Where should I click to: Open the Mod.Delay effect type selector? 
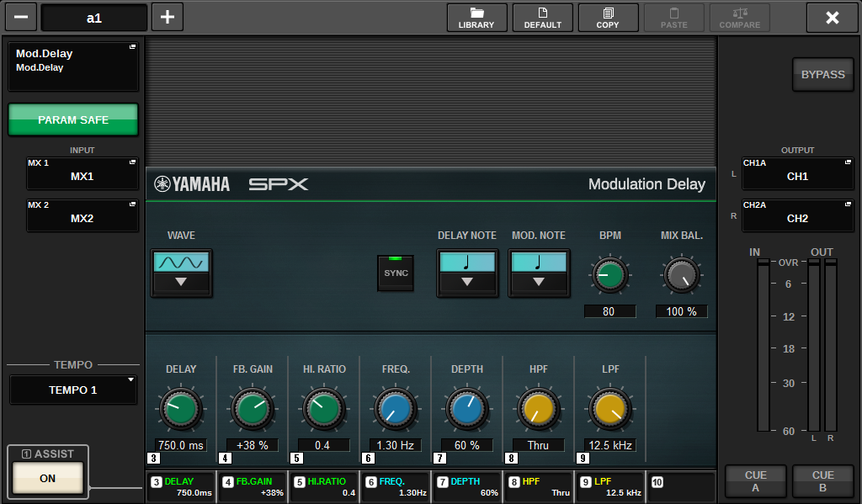[x=73, y=67]
